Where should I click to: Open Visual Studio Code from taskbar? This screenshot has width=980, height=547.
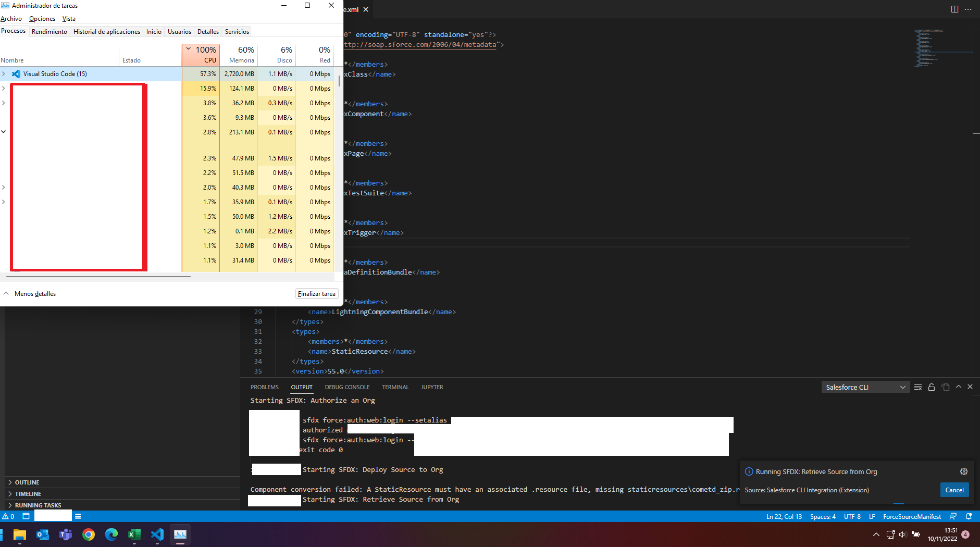pos(157,534)
